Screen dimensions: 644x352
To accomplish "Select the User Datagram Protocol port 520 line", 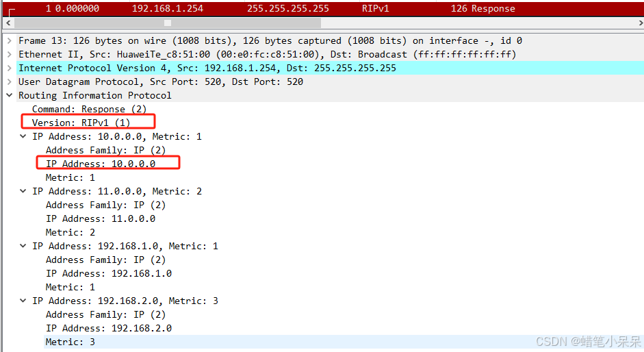I will point(161,81).
